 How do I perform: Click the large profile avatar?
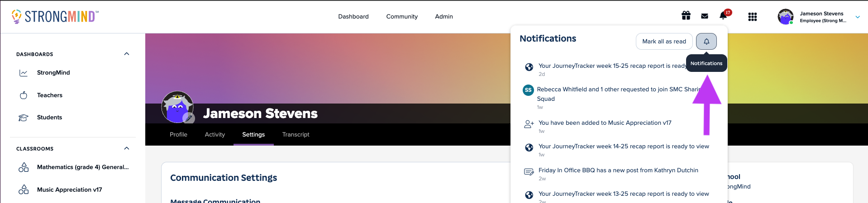(x=177, y=107)
